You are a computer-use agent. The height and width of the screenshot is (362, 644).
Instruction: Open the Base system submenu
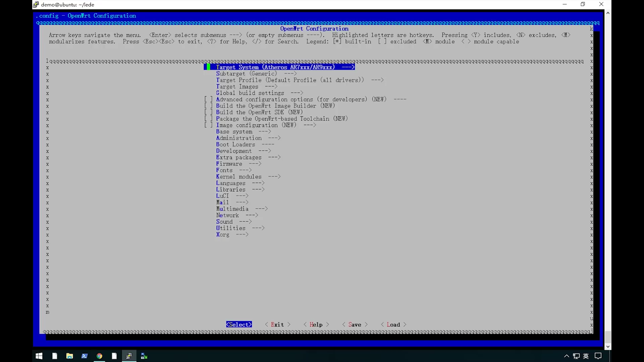(243, 132)
